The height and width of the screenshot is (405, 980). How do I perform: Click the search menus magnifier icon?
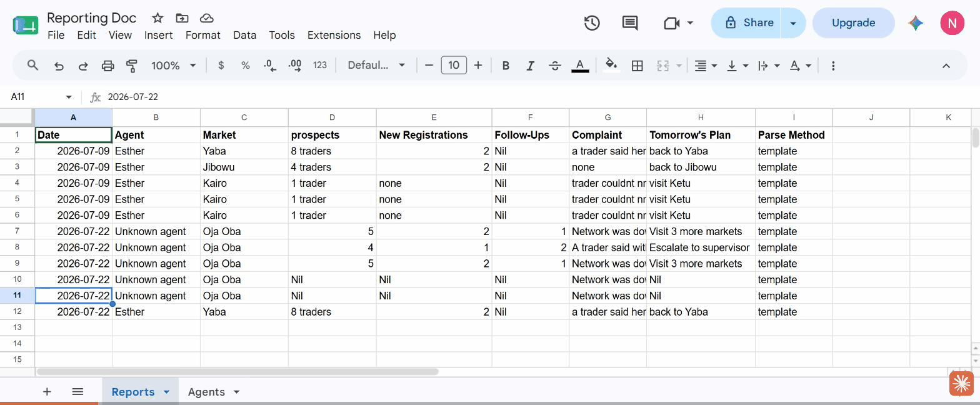point(33,65)
